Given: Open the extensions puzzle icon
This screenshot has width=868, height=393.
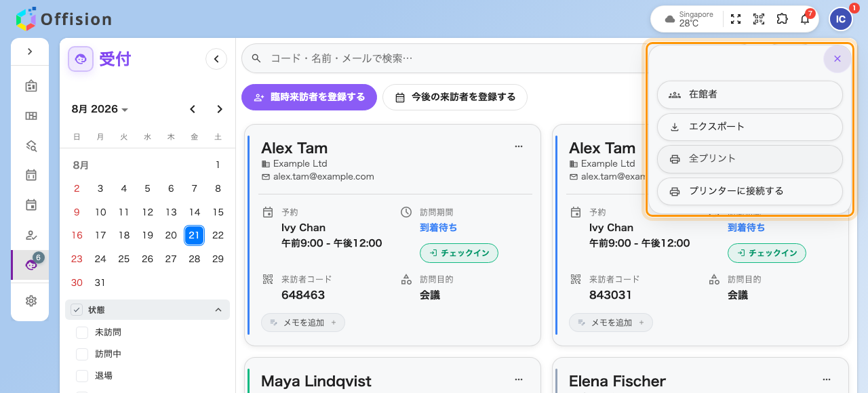Looking at the screenshot, I should click(x=782, y=19).
